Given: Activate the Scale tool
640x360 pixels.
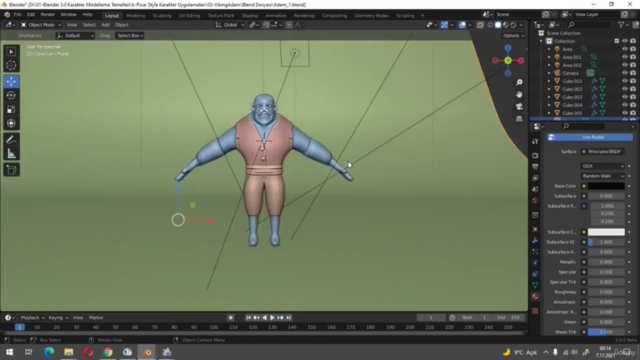Looking at the screenshot, I should pyautogui.click(x=11, y=109).
